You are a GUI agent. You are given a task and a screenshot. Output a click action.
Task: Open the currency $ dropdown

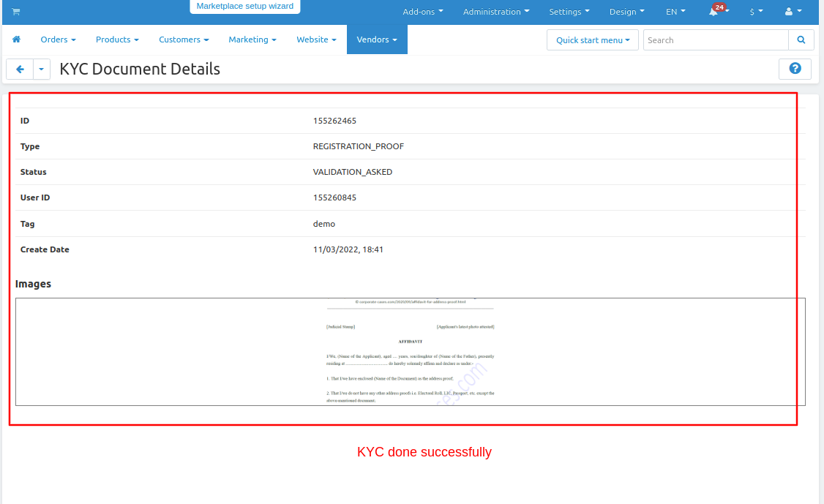pyautogui.click(x=756, y=12)
